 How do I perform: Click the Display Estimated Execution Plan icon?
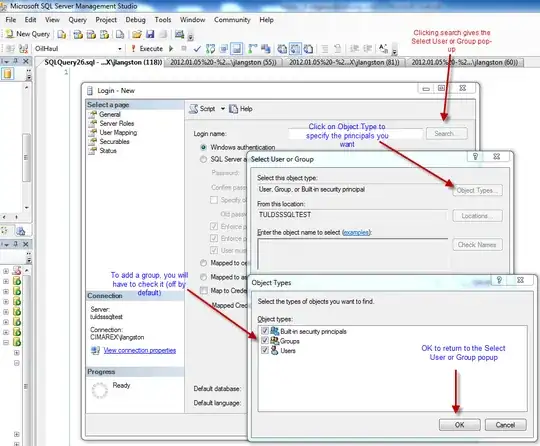coord(210,49)
